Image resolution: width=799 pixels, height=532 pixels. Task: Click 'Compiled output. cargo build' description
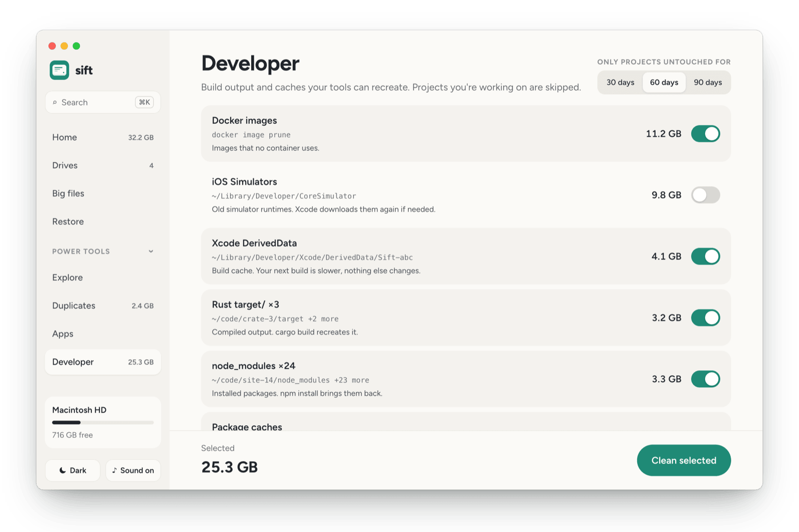coord(285,332)
